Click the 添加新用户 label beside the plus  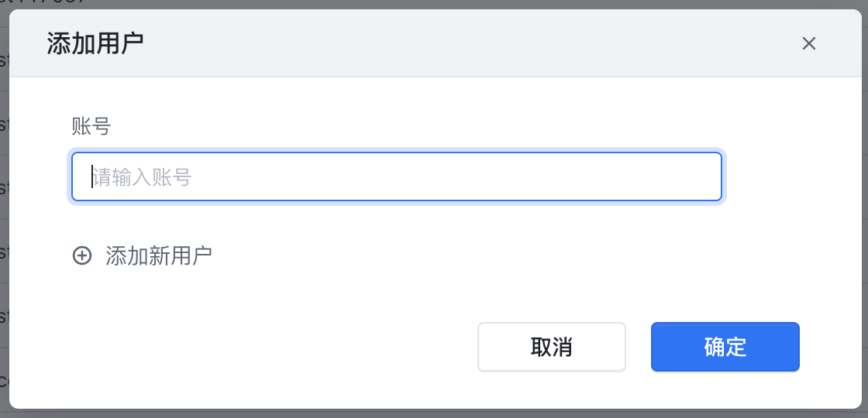[159, 255]
